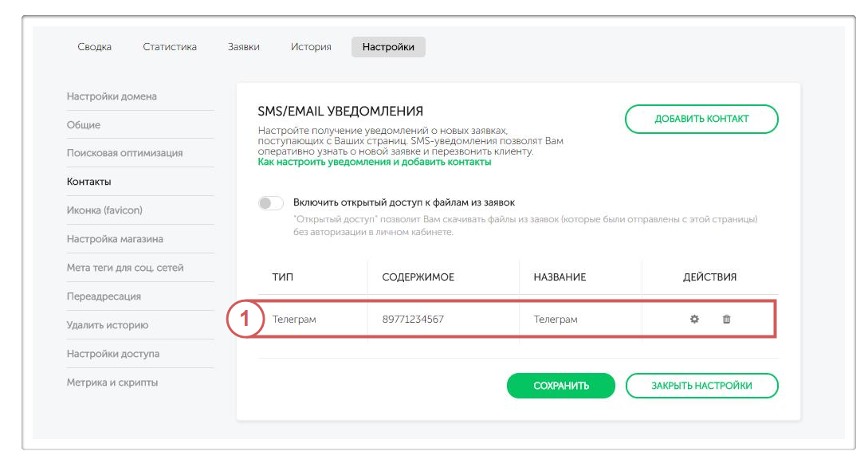This screenshot has height=459, width=868.
Task: Select Общие in the sidebar
Action: coord(84,125)
